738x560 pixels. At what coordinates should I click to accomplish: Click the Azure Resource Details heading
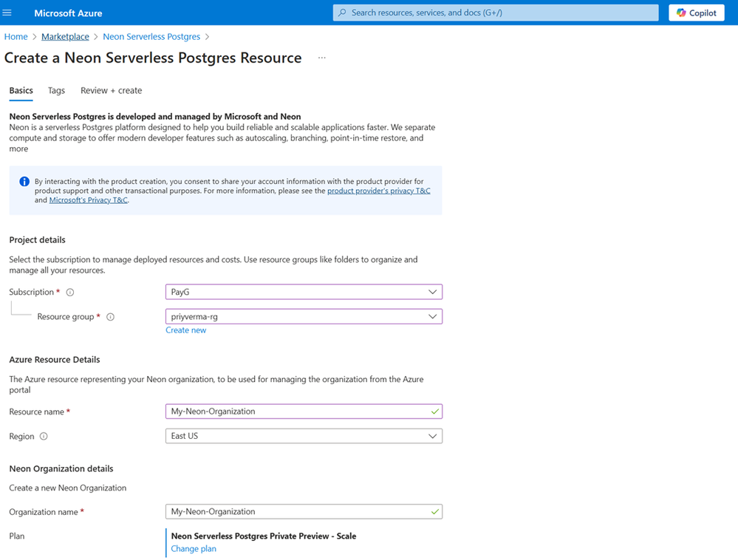pyautogui.click(x=55, y=360)
